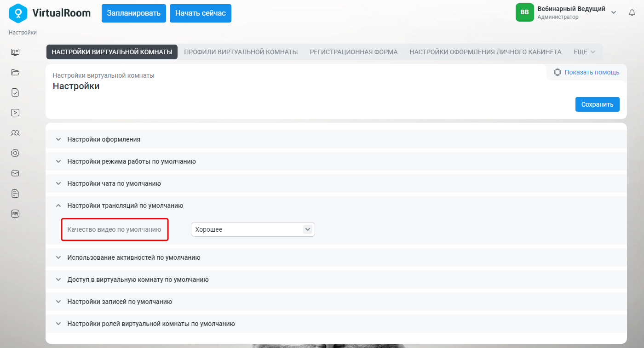Click the Сохранить button
The image size is (644, 348).
click(x=598, y=104)
